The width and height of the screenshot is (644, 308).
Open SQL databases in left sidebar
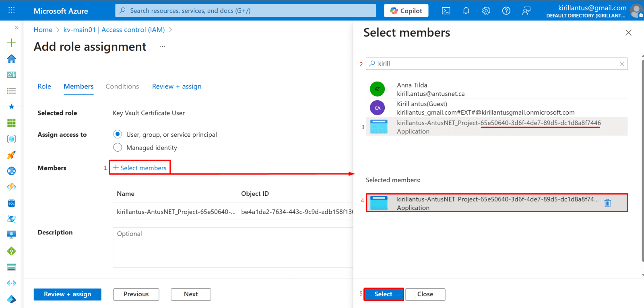point(11,203)
